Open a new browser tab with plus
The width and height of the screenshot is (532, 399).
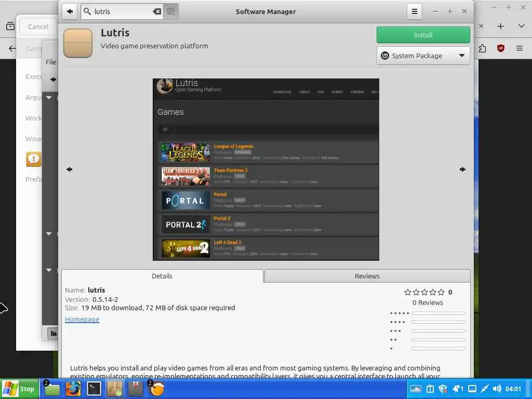[501, 26]
